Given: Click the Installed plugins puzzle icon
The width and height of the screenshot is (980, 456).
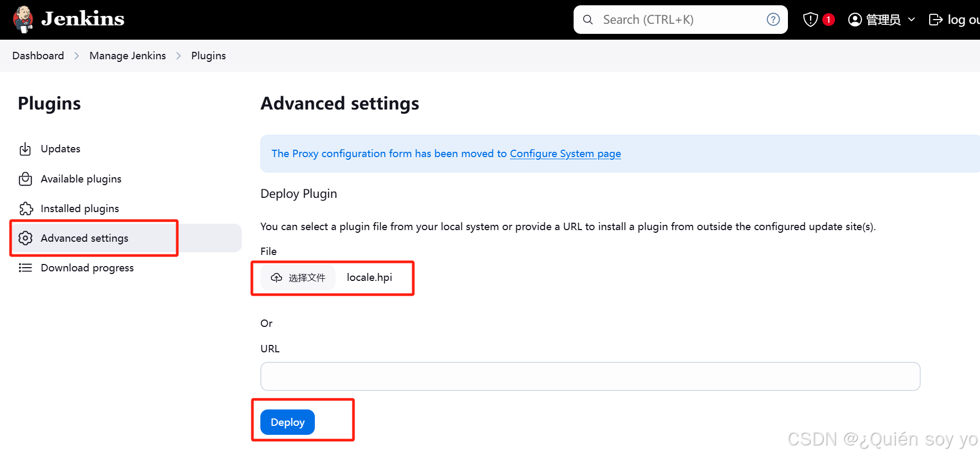Looking at the screenshot, I should 26,208.
